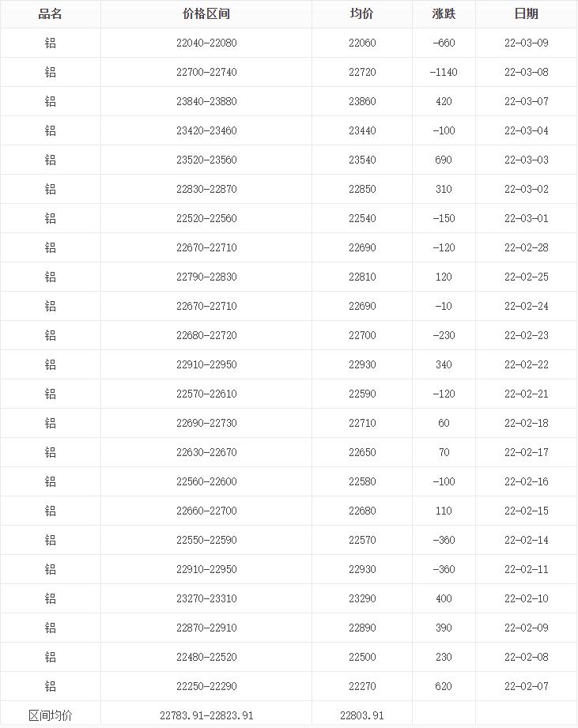This screenshot has width=578, height=728.
Task: Click the average price 23860
Action: (362, 102)
